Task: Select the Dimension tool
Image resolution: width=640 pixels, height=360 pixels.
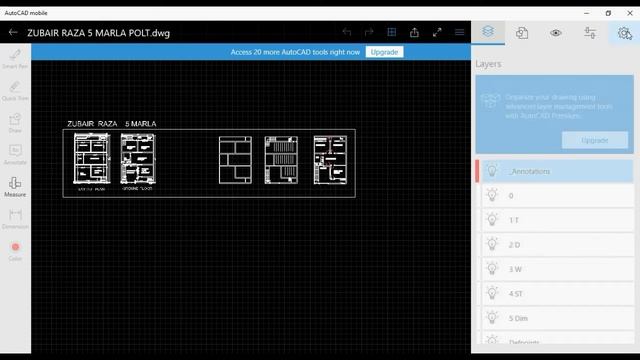Action: [x=15, y=219]
